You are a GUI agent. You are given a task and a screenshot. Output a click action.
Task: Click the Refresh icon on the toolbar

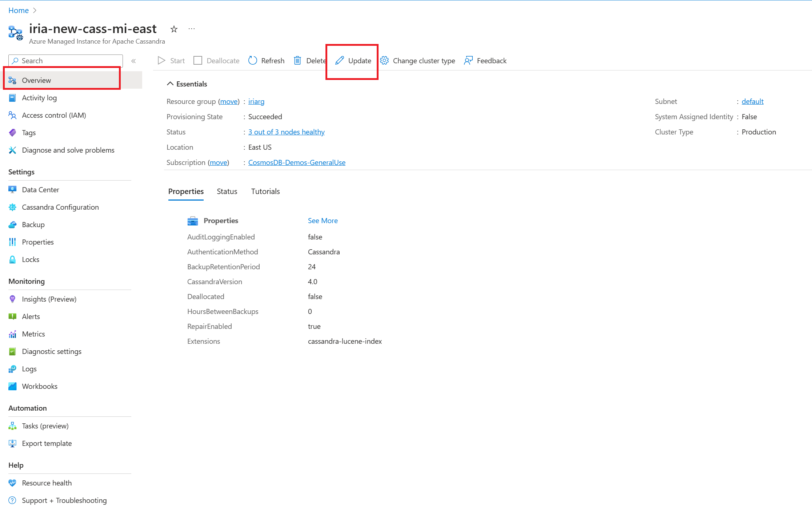click(x=253, y=60)
